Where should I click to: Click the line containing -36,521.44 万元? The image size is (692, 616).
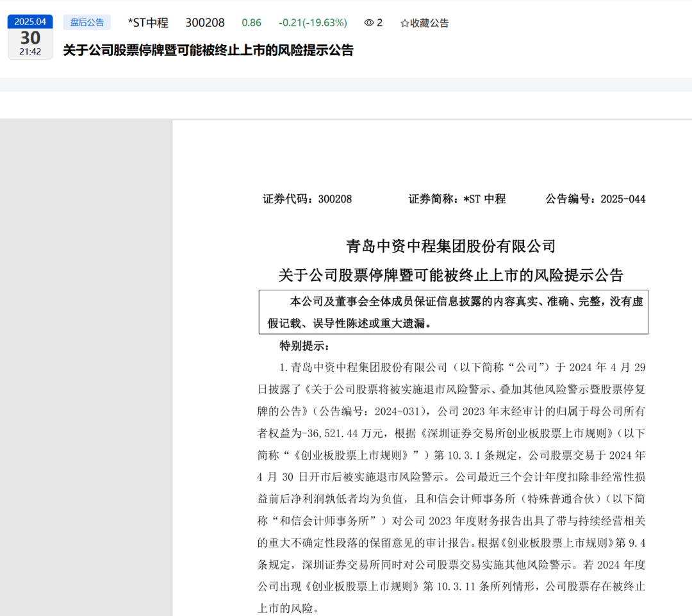pyautogui.click(x=451, y=433)
